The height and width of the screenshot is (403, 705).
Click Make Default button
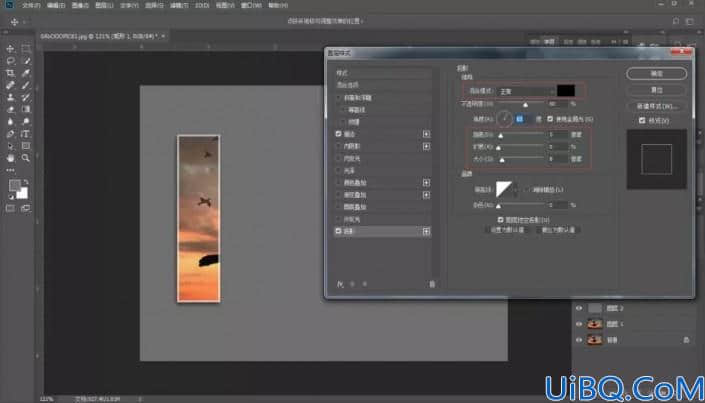coord(507,230)
